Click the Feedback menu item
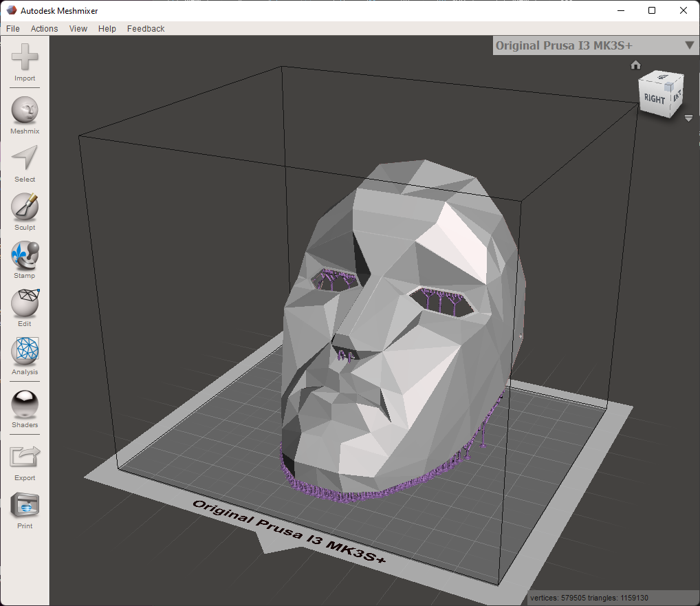The image size is (700, 606). [x=145, y=28]
